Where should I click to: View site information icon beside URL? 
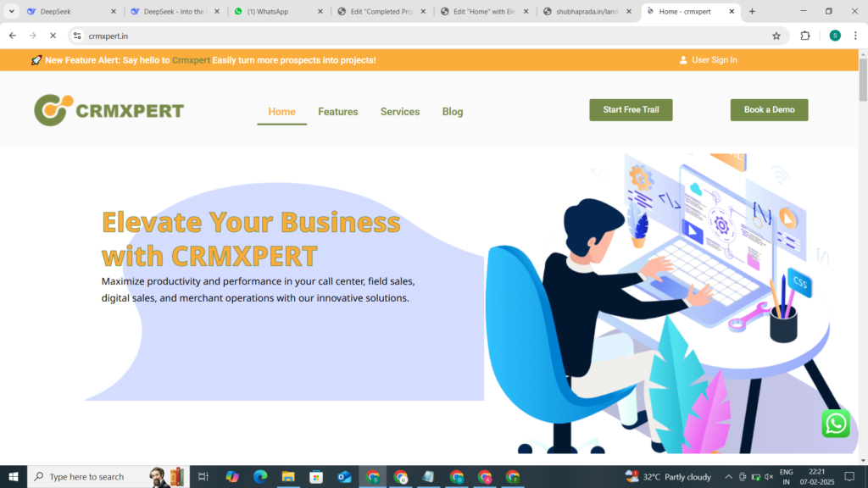(x=77, y=36)
